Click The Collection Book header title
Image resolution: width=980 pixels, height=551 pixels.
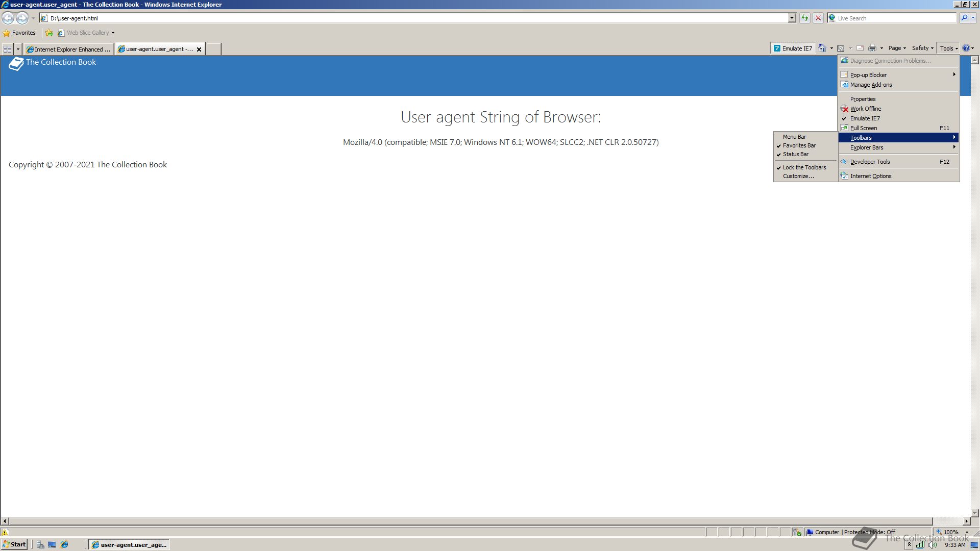click(x=61, y=62)
